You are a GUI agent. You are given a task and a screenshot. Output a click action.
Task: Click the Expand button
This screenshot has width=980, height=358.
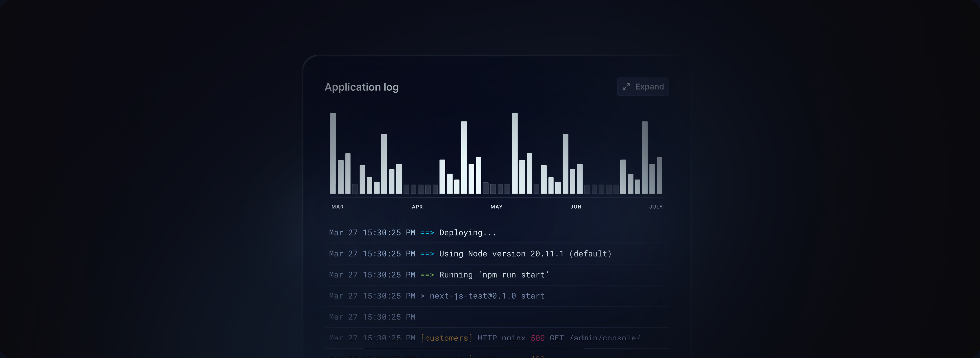tap(643, 87)
